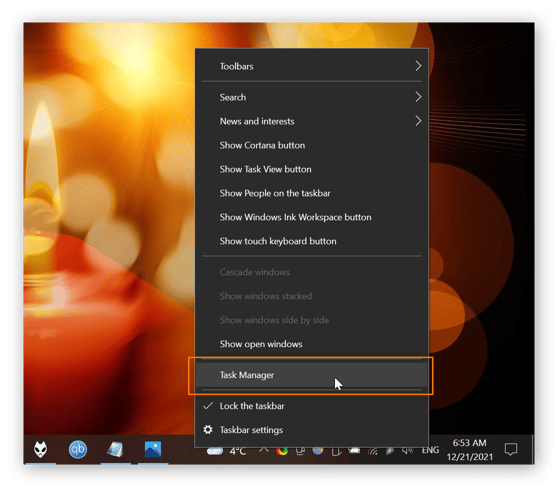Open the notepad app in the taskbar
The width and height of the screenshot is (559, 488).
point(116,449)
